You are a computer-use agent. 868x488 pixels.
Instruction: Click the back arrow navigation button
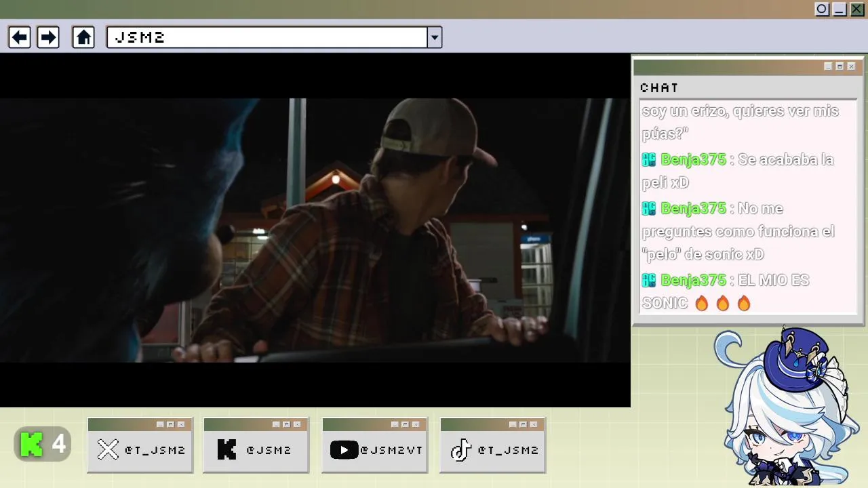coord(19,37)
